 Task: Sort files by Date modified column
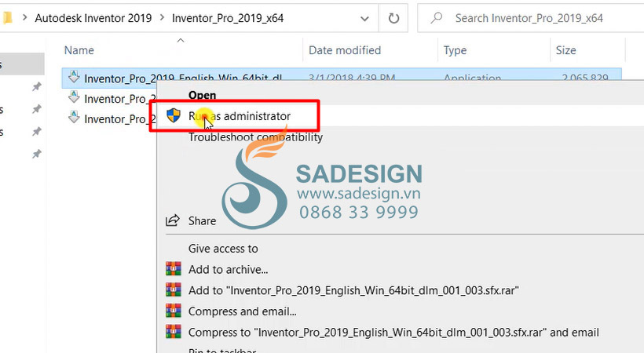(x=345, y=50)
